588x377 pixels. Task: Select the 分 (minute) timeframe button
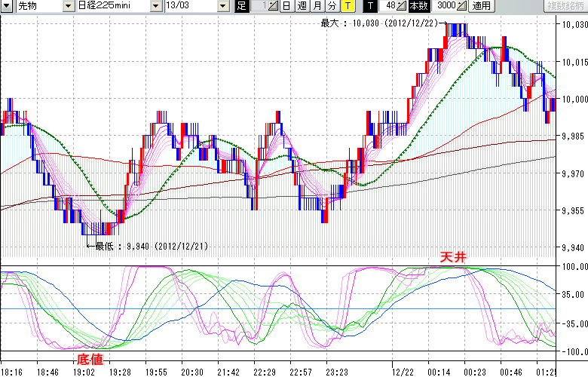click(332, 6)
